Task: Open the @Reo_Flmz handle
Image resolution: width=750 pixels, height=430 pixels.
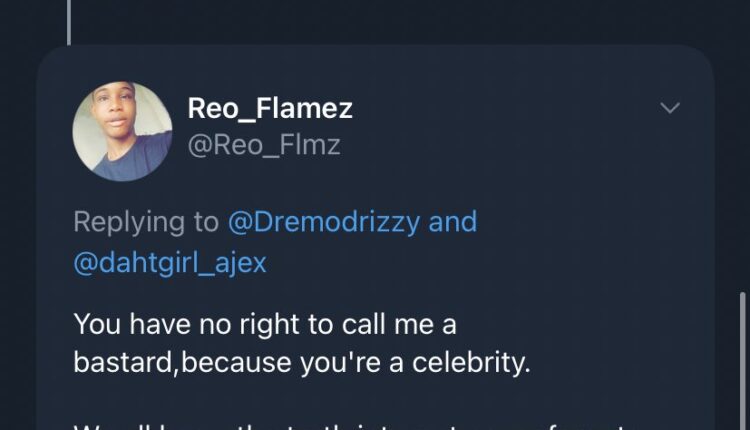Action: 263,145
